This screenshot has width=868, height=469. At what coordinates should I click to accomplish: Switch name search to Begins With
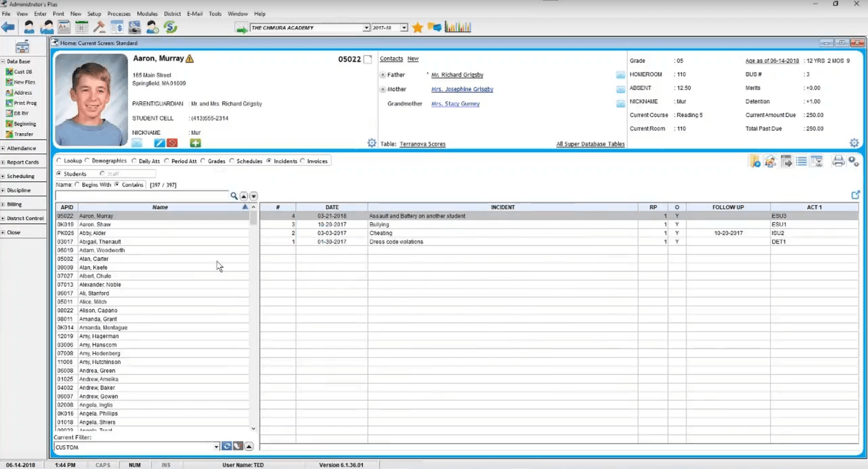[x=78, y=184]
